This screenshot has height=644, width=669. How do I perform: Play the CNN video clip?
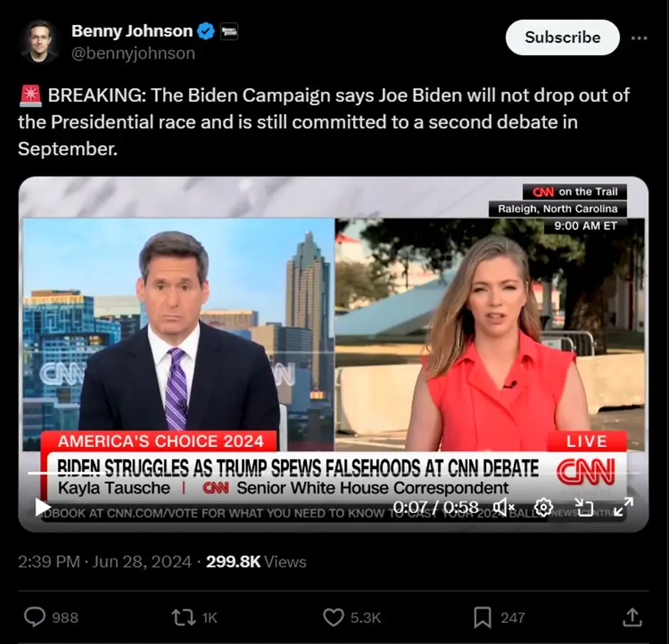42,507
